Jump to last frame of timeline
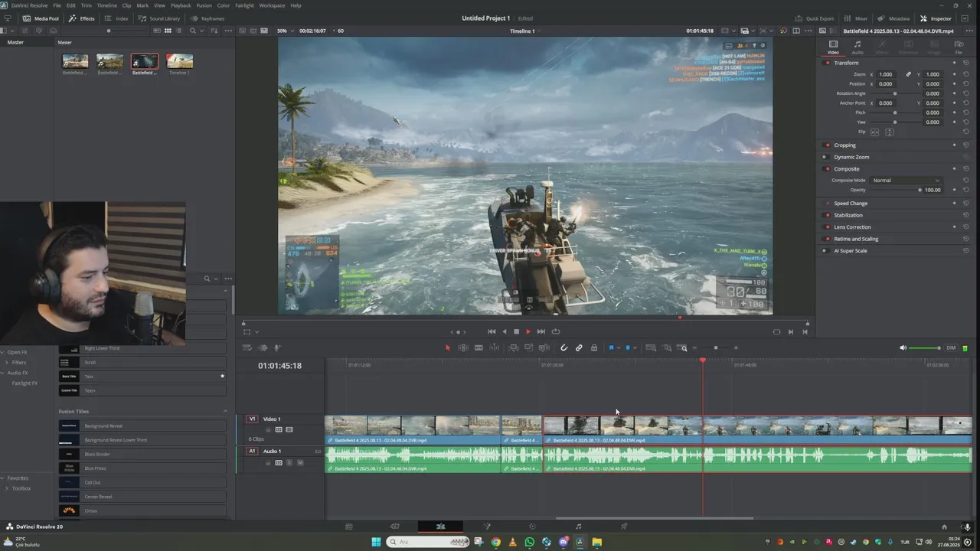This screenshot has width=980, height=551. coord(541,331)
